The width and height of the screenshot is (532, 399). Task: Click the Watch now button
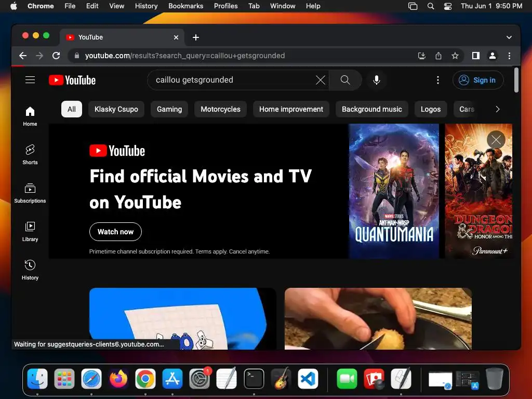tap(115, 232)
